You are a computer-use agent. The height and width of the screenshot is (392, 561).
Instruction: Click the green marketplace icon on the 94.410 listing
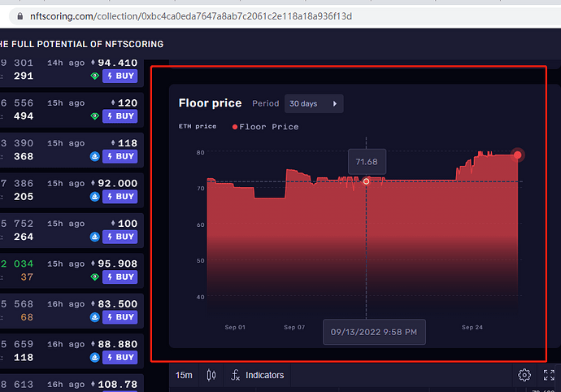(95, 76)
